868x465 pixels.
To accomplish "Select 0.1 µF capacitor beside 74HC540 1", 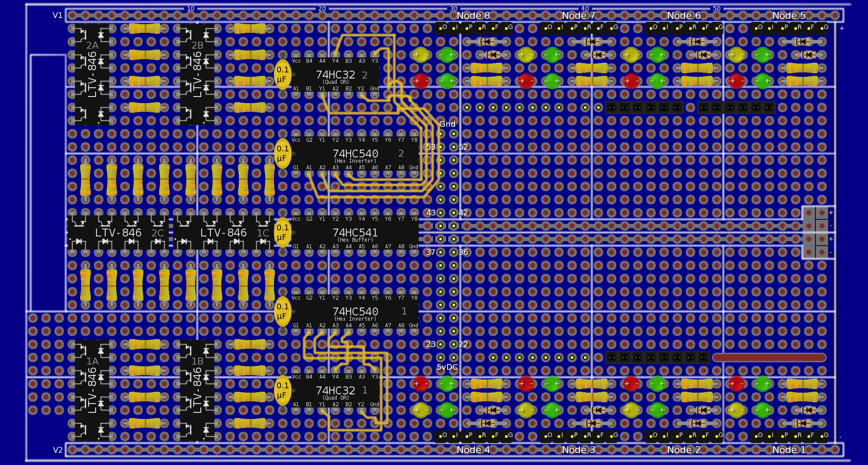I will (x=283, y=311).
